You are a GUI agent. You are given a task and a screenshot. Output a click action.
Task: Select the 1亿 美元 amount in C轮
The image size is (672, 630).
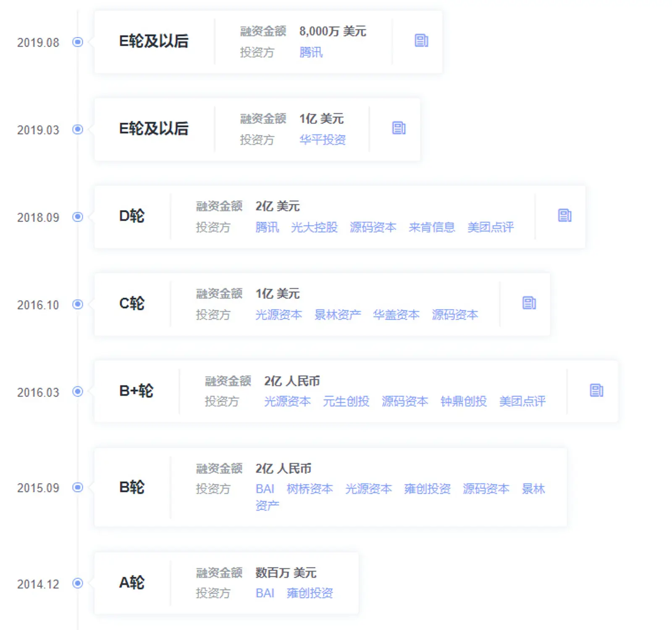pyautogui.click(x=278, y=293)
